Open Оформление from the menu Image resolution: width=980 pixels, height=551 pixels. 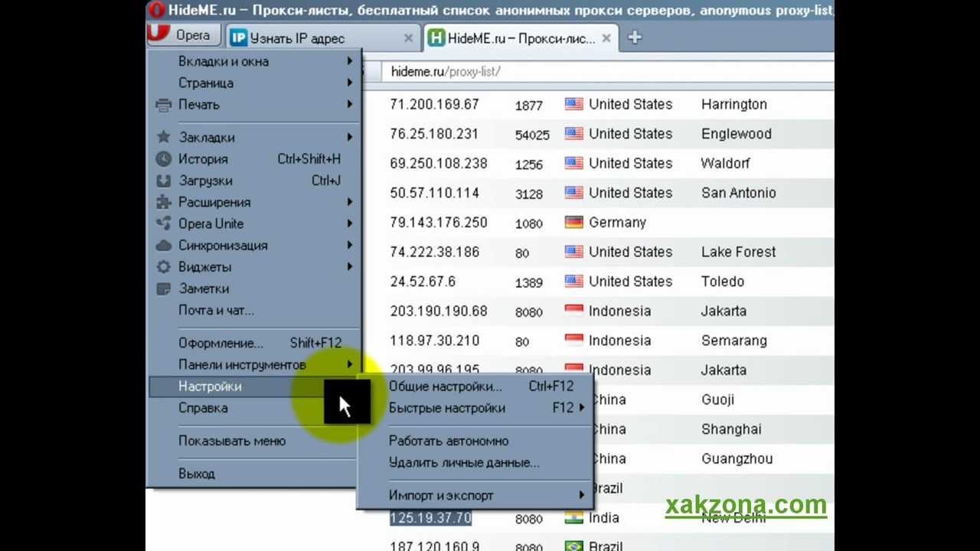(253, 343)
